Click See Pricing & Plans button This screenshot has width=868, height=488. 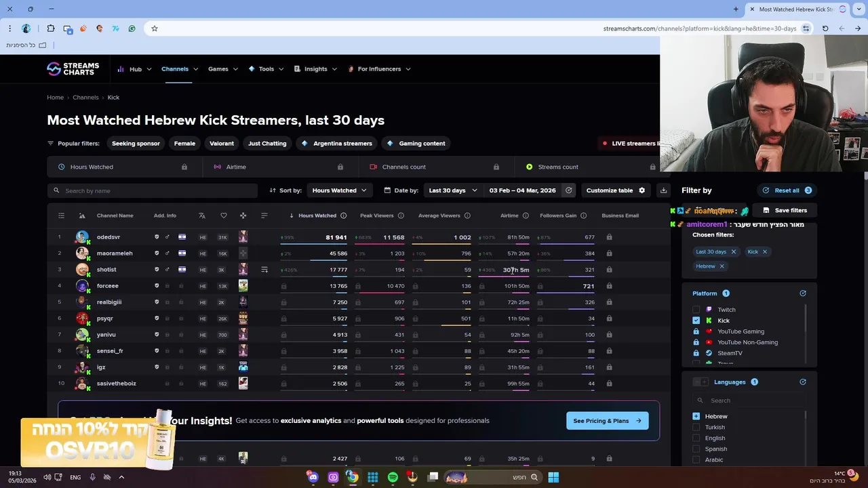(x=607, y=421)
